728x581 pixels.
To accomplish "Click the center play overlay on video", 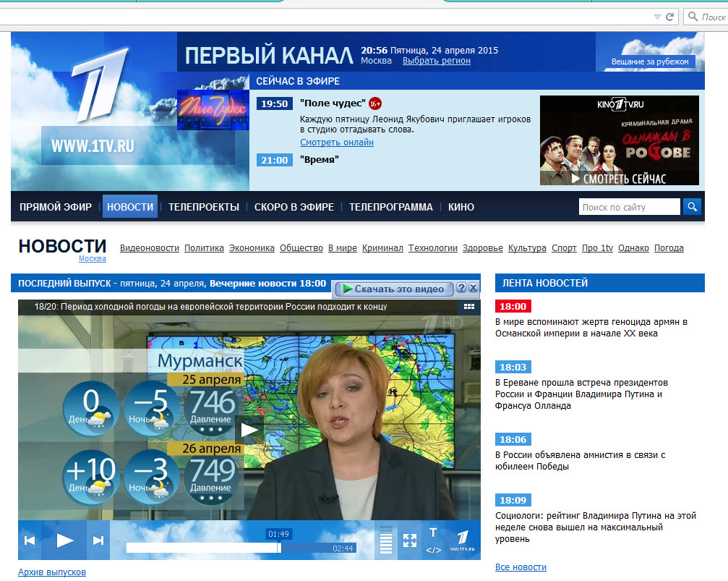I will [x=249, y=430].
